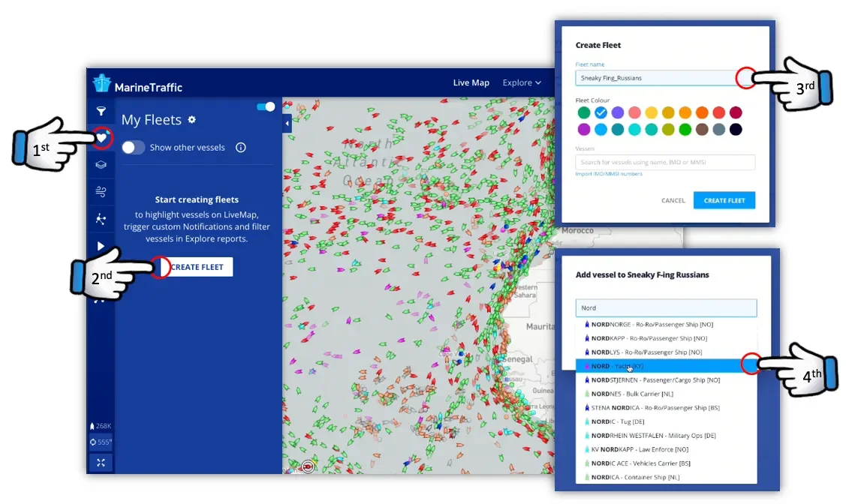Viewport: 846px width, 504px height.
Task: Open the Explore dropdown menu
Action: coord(522,82)
